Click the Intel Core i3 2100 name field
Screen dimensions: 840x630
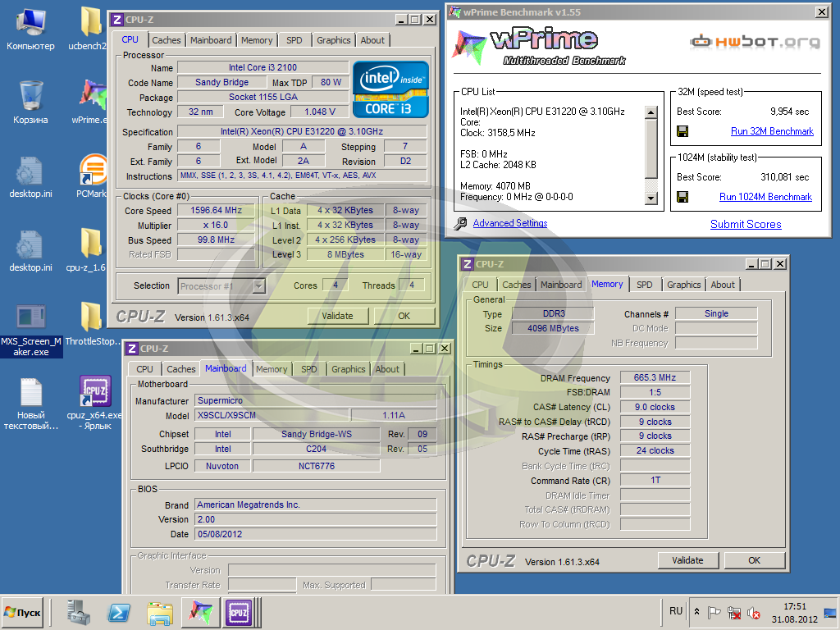click(x=262, y=67)
